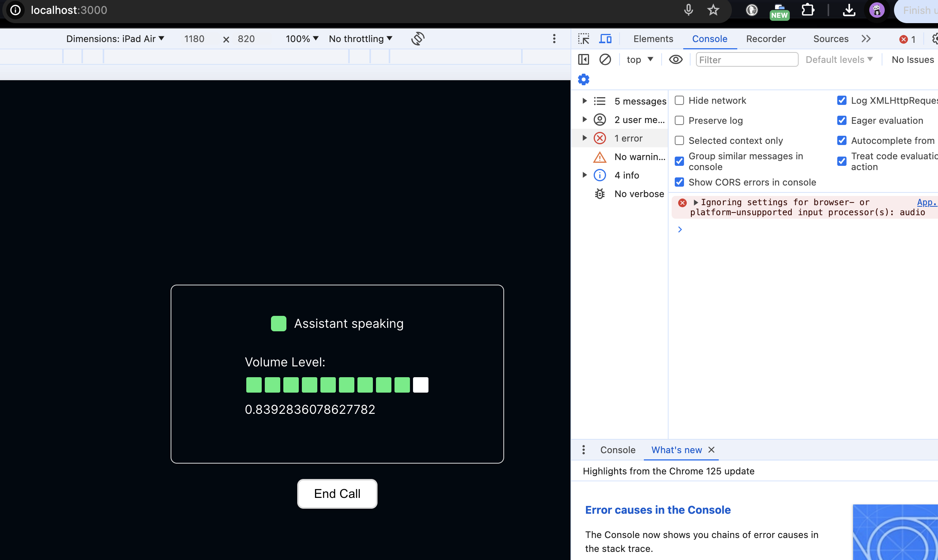
Task: Click the inspect element picker icon
Action: click(583, 39)
